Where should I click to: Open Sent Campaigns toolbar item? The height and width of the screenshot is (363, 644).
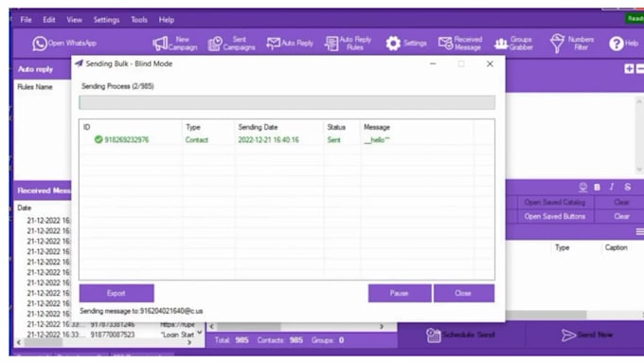(x=231, y=44)
